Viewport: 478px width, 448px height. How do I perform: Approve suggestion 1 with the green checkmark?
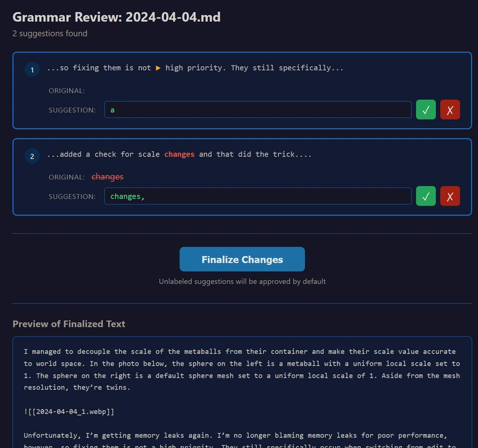(425, 110)
